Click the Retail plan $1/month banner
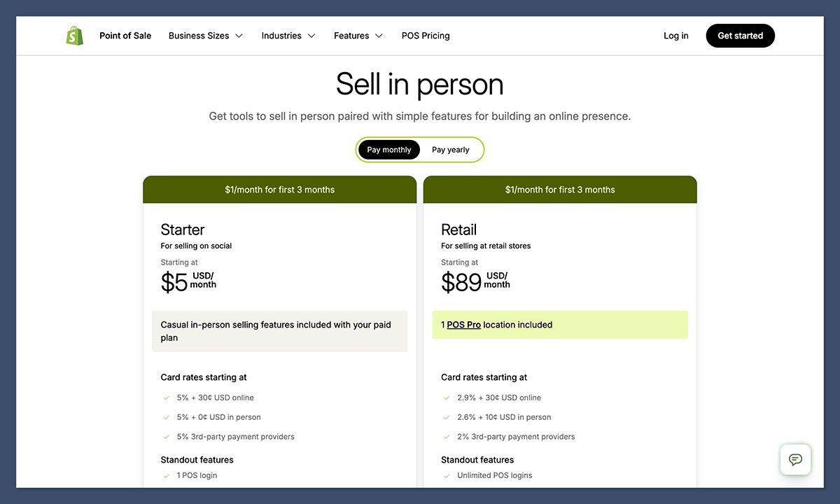Viewport: 840px width, 504px height. click(560, 190)
